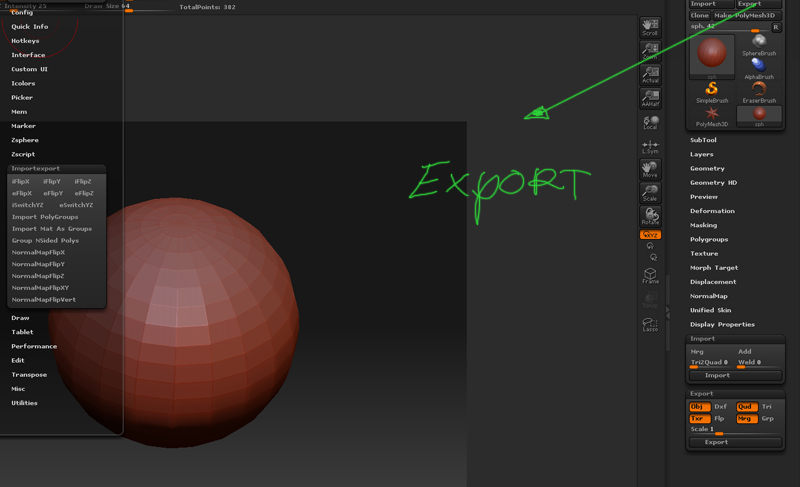Expand the Layers sub-palette
800x487 pixels.
click(702, 154)
